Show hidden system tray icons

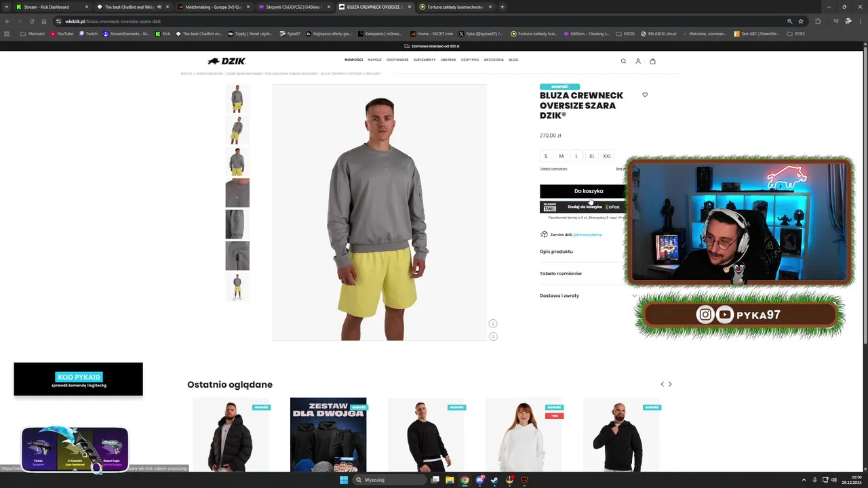pos(804,480)
